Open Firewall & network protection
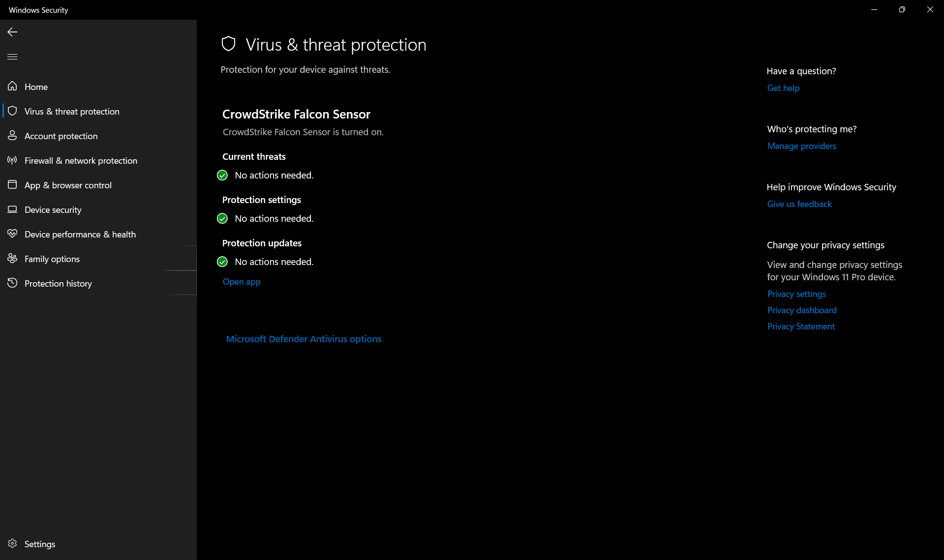This screenshot has width=944, height=560. pos(81,160)
